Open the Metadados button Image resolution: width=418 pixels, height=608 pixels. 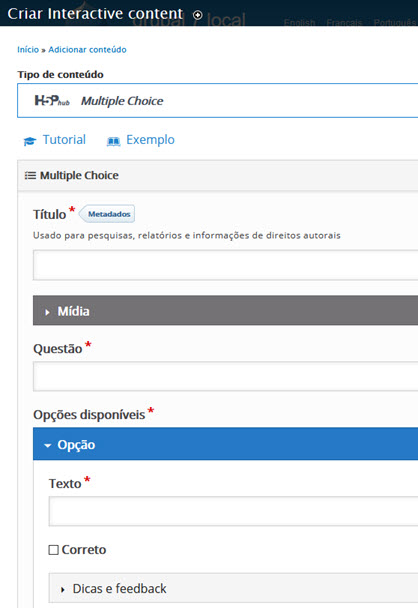(x=107, y=214)
